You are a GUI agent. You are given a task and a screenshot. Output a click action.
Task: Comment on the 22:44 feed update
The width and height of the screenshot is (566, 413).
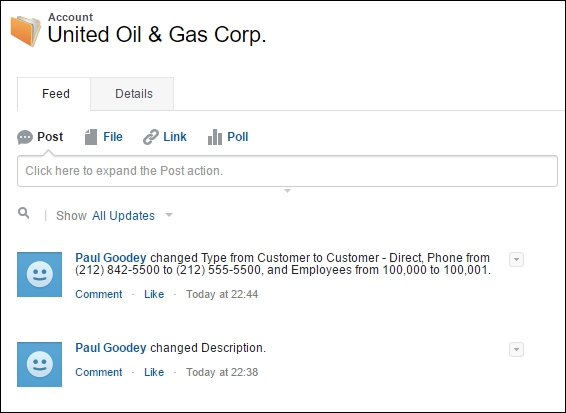pos(99,294)
